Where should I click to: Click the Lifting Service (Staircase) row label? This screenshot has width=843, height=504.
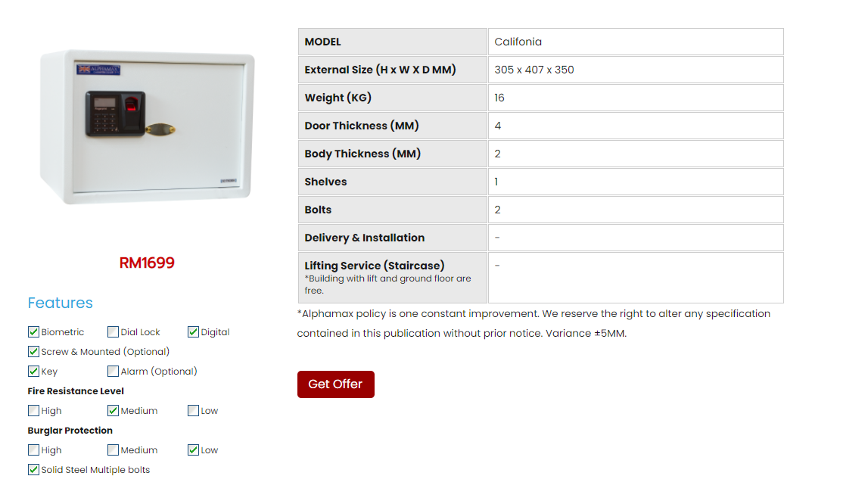[x=375, y=266]
